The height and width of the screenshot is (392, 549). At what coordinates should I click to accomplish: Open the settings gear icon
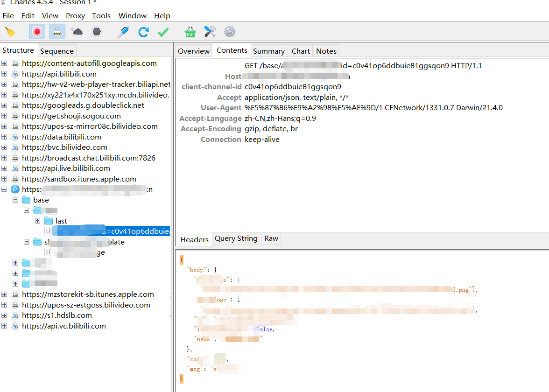pyautogui.click(x=230, y=32)
